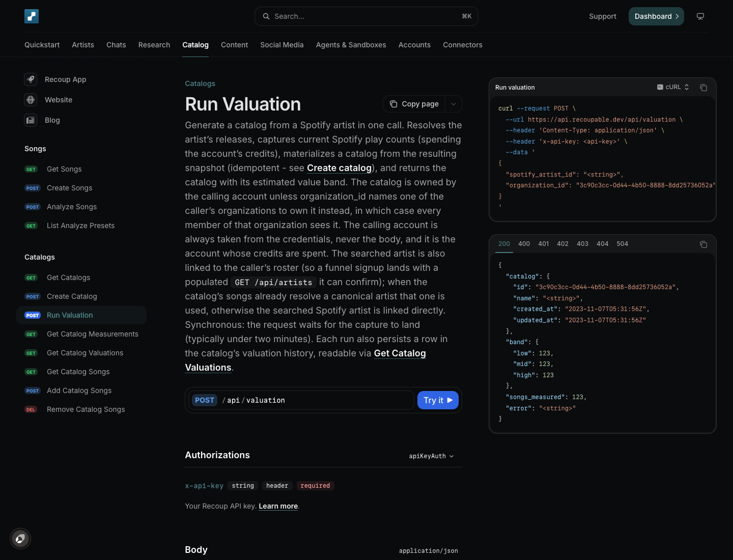Click the play arrow on Try it
Viewport: 733px width, 560px height.
pyautogui.click(x=450, y=400)
